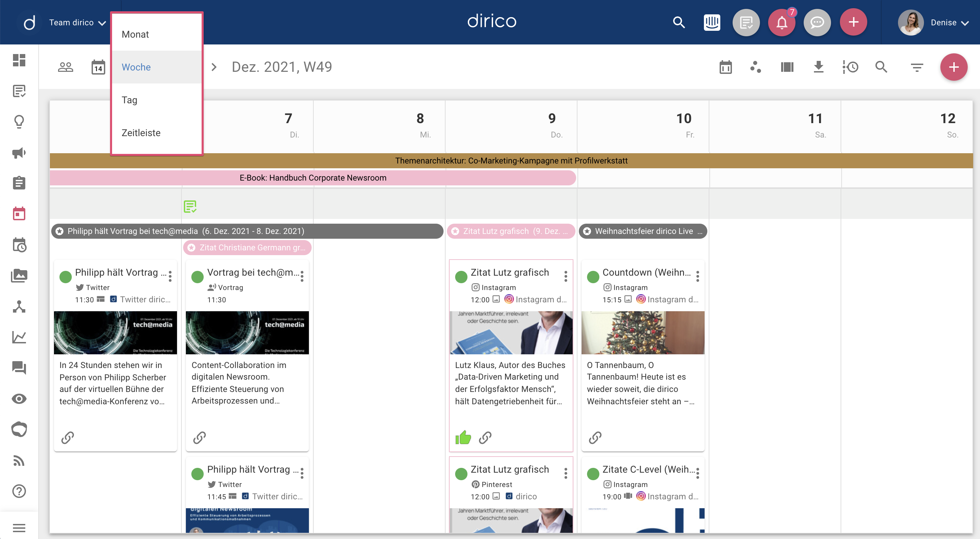The height and width of the screenshot is (539, 980).
Task: Select Tag view option
Action: tap(157, 100)
